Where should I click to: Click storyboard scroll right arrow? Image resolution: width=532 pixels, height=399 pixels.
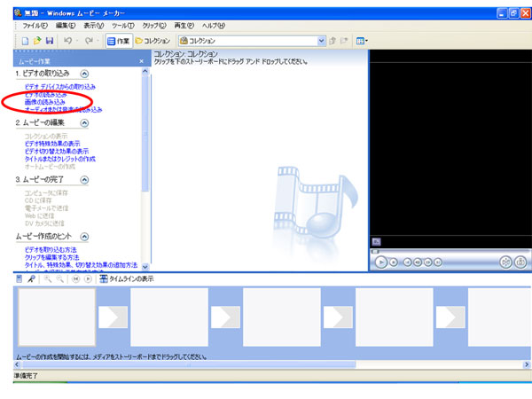click(x=527, y=365)
